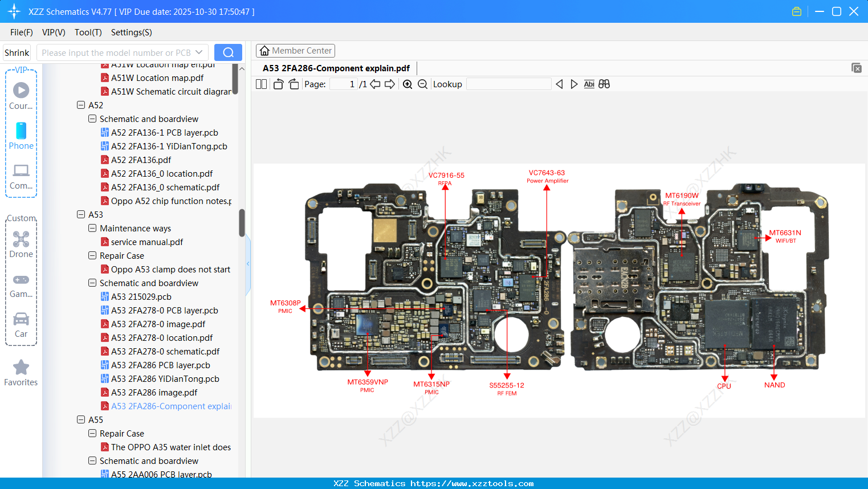Image resolution: width=868 pixels, height=489 pixels.
Task: Open the Course sidebar section
Action: tap(21, 96)
